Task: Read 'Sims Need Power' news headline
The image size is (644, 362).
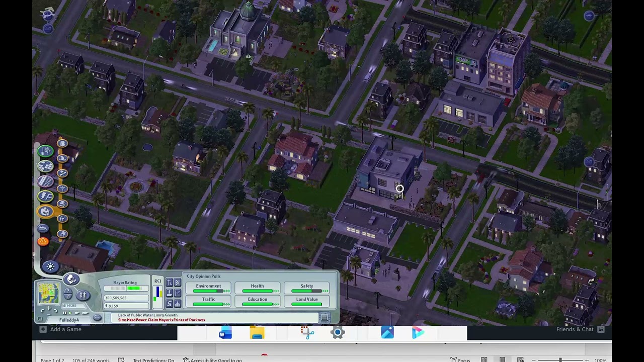Action: [x=162, y=320]
